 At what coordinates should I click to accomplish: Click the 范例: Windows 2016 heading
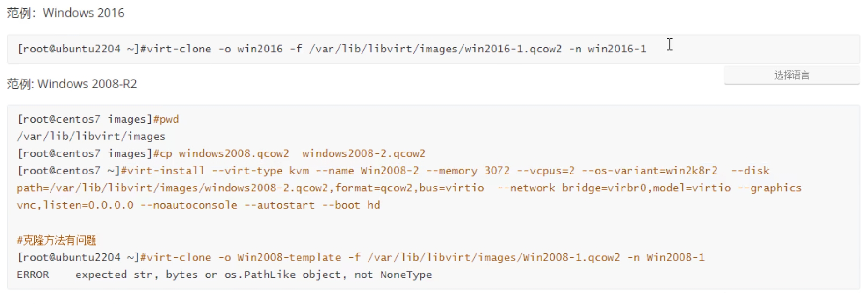click(x=66, y=13)
